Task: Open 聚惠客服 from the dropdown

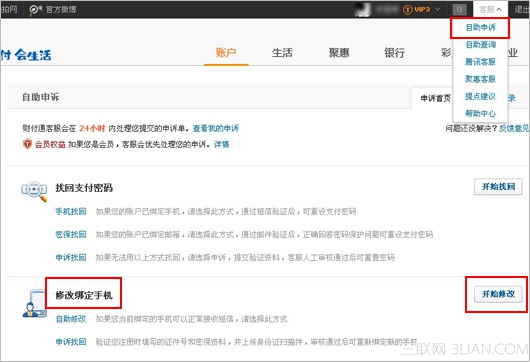Action: (480, 79)
